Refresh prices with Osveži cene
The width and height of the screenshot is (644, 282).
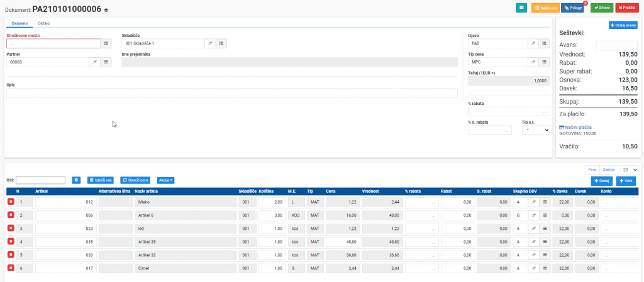coord(135,180)
